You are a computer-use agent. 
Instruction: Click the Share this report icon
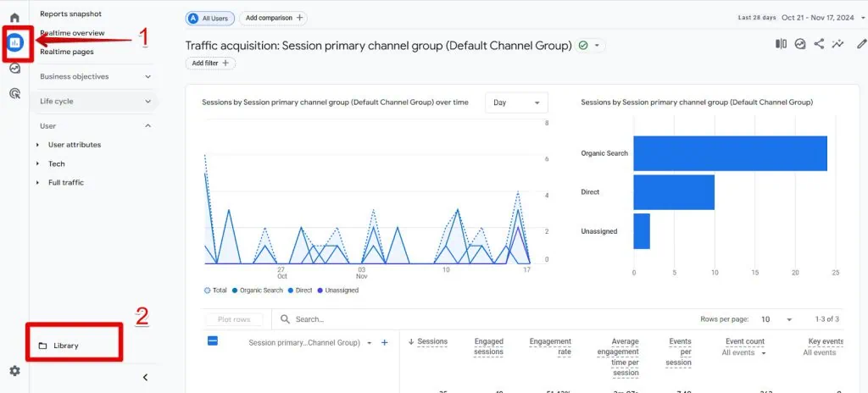point(819,45)
